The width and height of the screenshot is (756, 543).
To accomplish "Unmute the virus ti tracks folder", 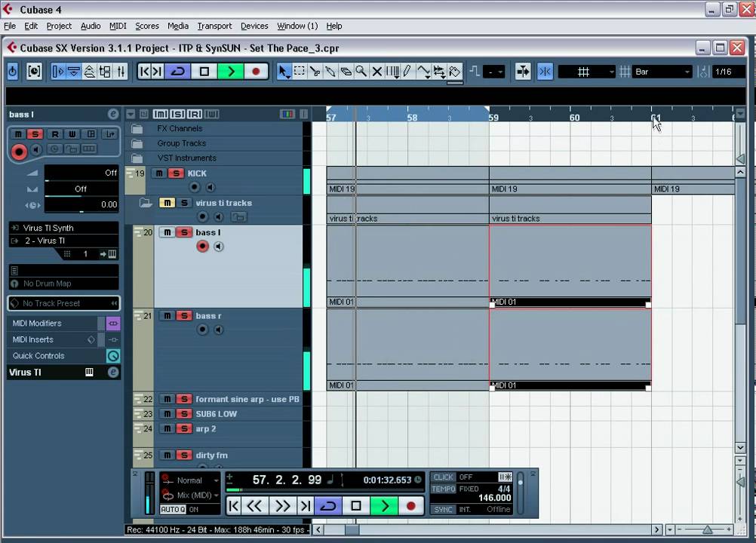I will pyautogui.click(x=167, y=203).
